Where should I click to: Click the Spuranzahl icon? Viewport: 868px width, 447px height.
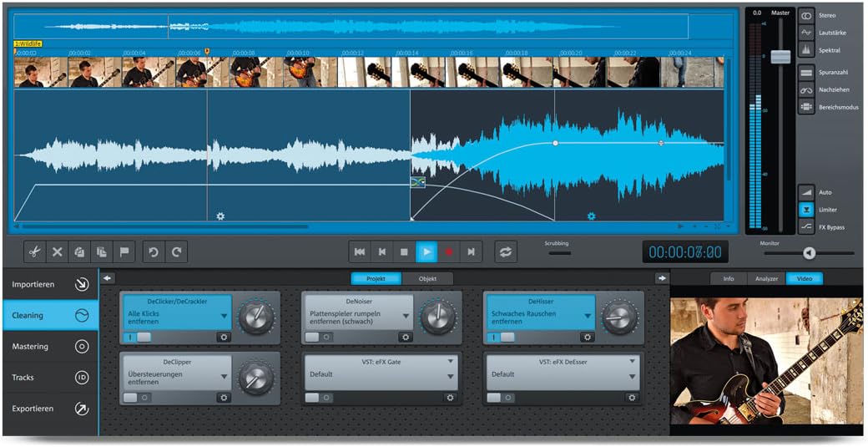[806, 72]
